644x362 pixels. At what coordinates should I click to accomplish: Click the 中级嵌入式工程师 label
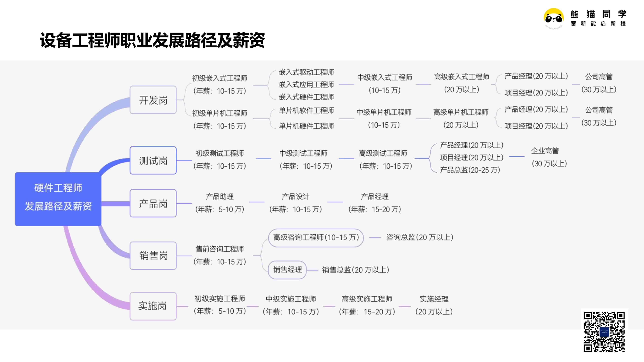(384, 77)
